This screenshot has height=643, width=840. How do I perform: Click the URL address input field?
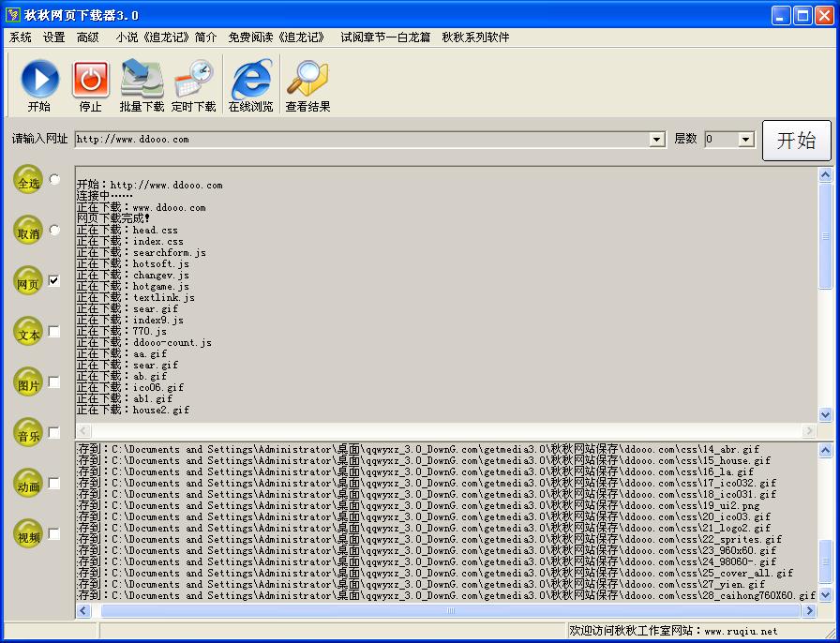[362, 140]
